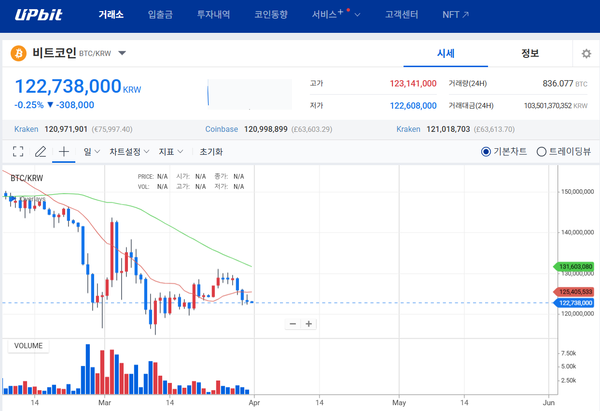
Task: Open the 서비스+ menu
Action: coord(335,16)
